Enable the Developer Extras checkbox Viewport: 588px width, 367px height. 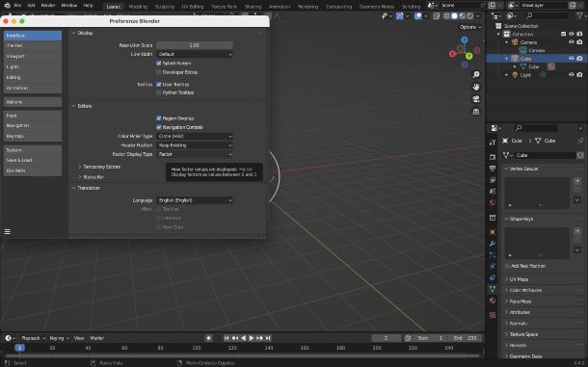tap(159, 72)
